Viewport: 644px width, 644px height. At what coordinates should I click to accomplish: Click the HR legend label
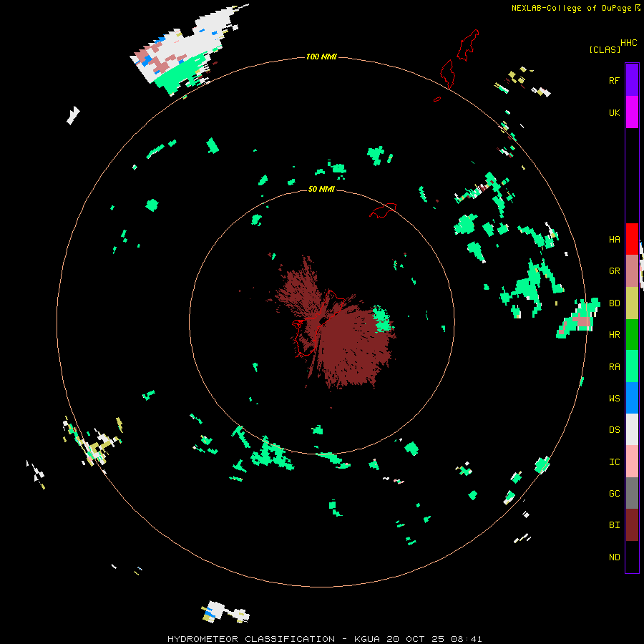tap(614, 335)
